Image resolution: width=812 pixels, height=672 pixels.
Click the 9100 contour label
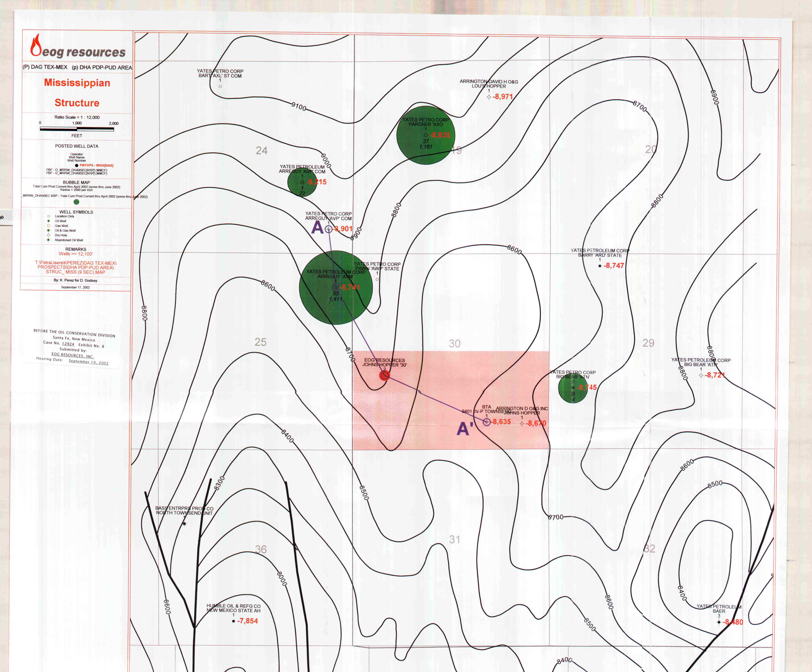pos(299,106)
